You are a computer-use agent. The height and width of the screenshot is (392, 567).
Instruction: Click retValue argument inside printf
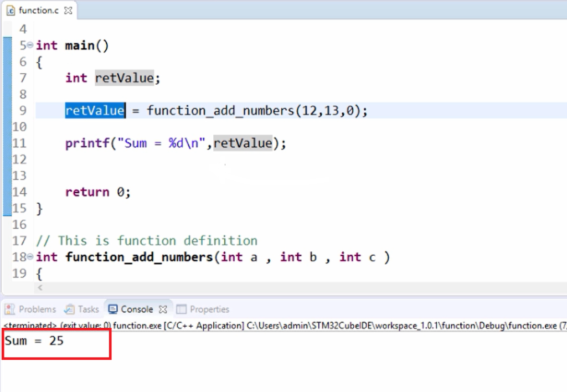[x=243, y=143]
